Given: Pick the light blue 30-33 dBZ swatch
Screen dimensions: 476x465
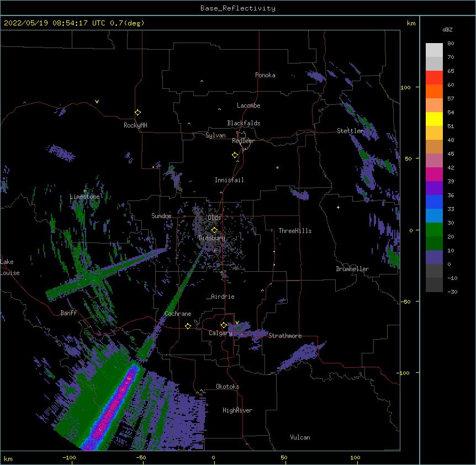Looking at the screenshot, I should pos(434,215).
